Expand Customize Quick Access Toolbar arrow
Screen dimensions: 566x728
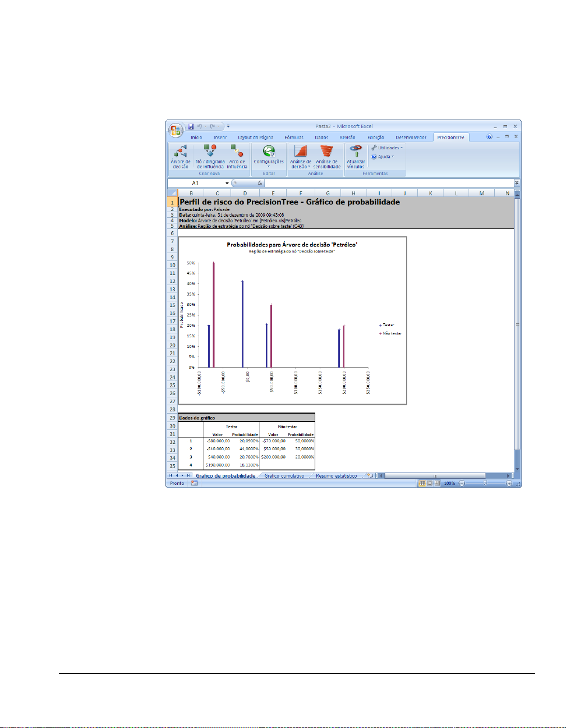[228, 126]
